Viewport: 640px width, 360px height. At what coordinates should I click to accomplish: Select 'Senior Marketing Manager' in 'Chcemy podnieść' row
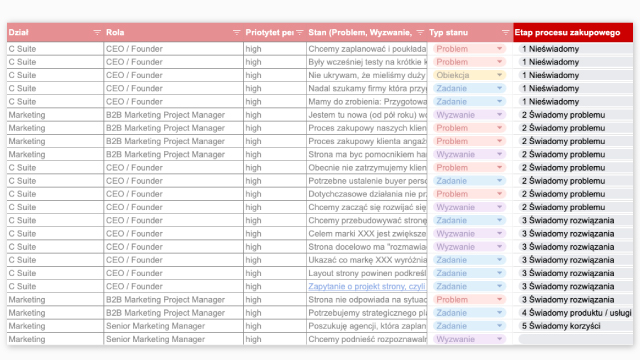click(x=173, y=339)
